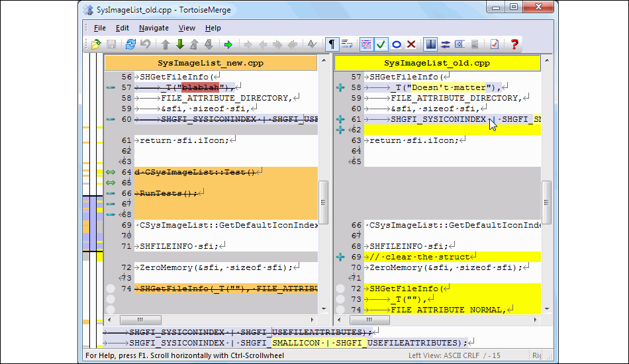Click the Open file toolbar icon
The width and height of the screenshot is (629, 364).
[96, 44]
